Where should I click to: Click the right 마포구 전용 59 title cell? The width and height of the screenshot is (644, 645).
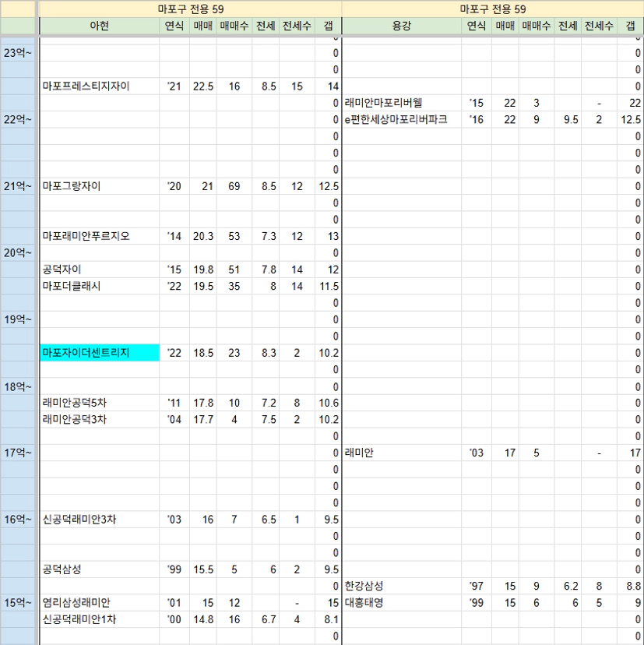[493, 9]
